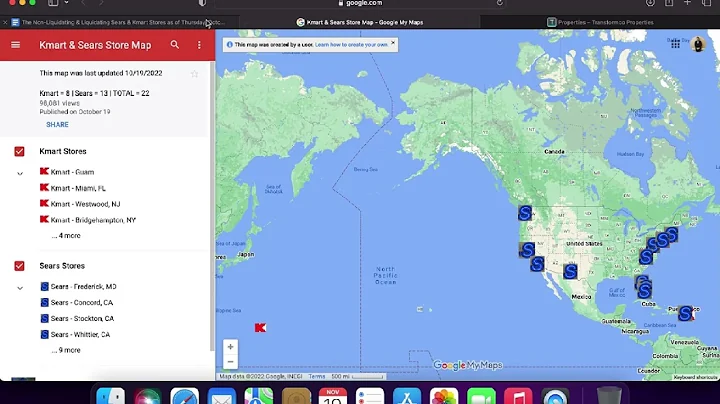
Task: Open the App Store from the Dock
Action: [407, 397]
